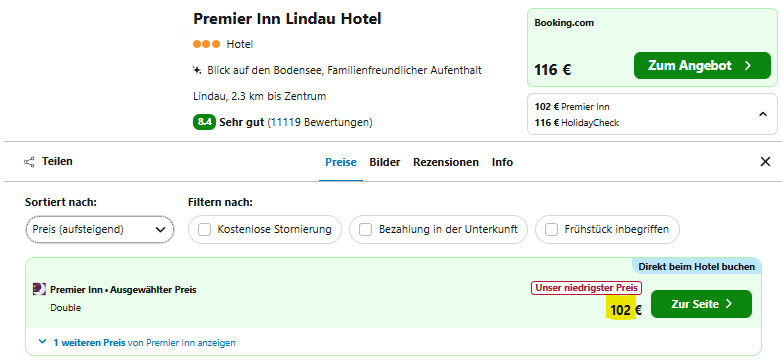Click the Zum Angebot button
The height and width of the screenshot is (363, 782).
pos(702,65)
